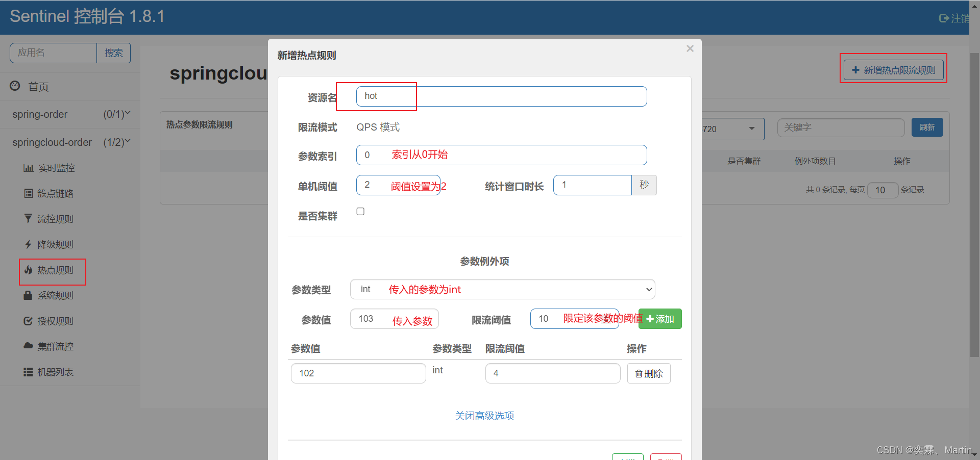
Task: Click the 新增热点限流规则 button
Action: (x=893, y=70)
